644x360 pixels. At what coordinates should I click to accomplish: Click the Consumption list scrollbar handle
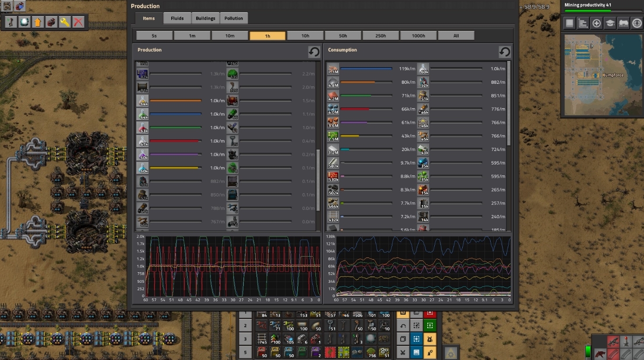click(x=509, y=103)
